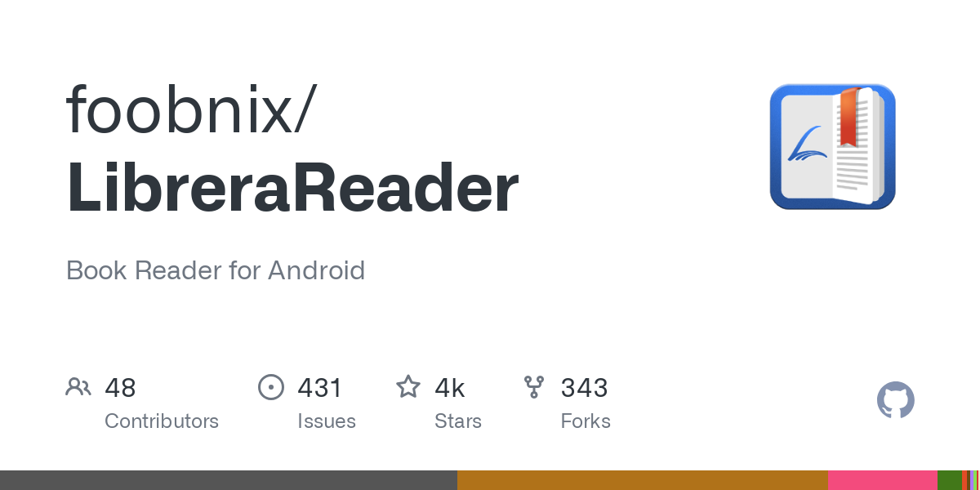
Task: Open the LibreraReader repository title
Action: coord(292,188)
